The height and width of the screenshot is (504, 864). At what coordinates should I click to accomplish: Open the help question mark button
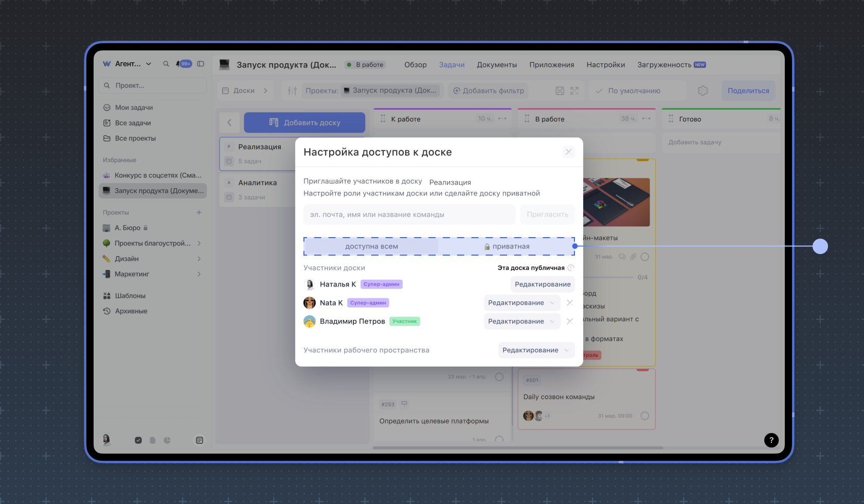pos(771,440)
